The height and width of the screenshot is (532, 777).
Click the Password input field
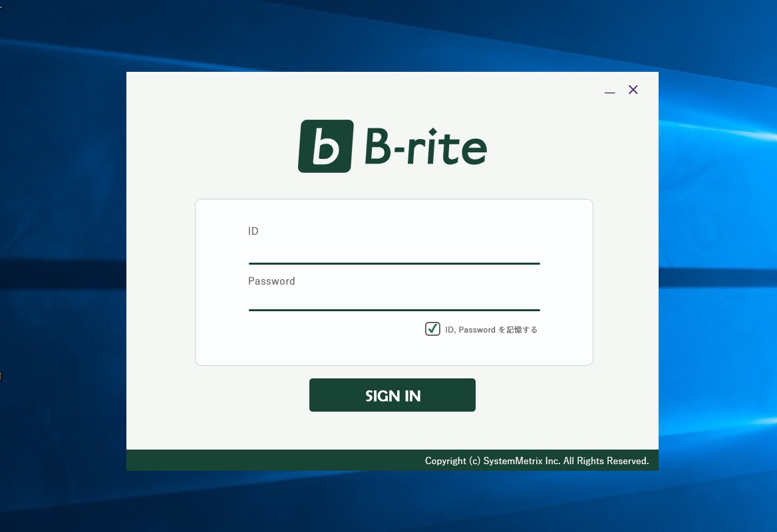394,300
